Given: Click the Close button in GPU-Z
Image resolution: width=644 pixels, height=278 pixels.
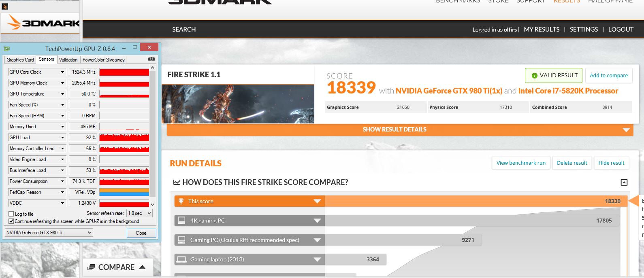Looking at the screenshot, I should [x=141, y=233].
